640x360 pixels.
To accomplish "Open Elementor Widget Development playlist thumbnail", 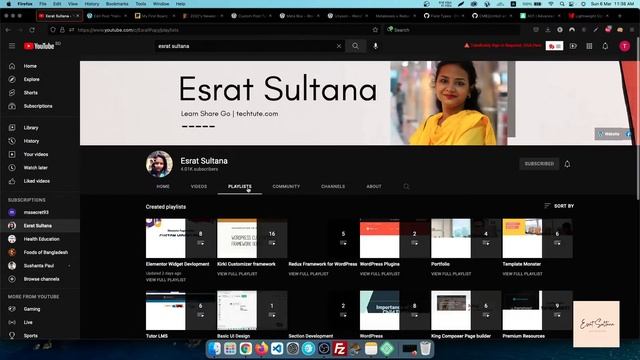I will [180, 238].
